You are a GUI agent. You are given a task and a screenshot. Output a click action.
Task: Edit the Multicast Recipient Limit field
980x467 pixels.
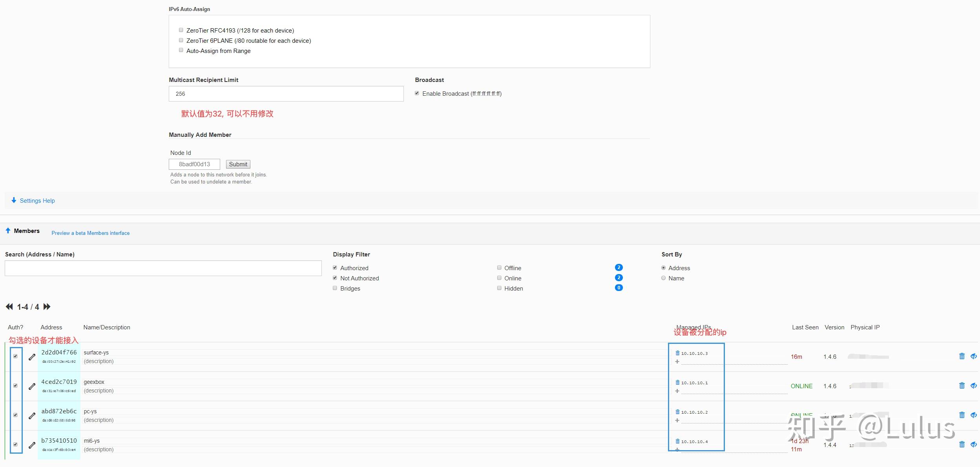coord(286,94)
